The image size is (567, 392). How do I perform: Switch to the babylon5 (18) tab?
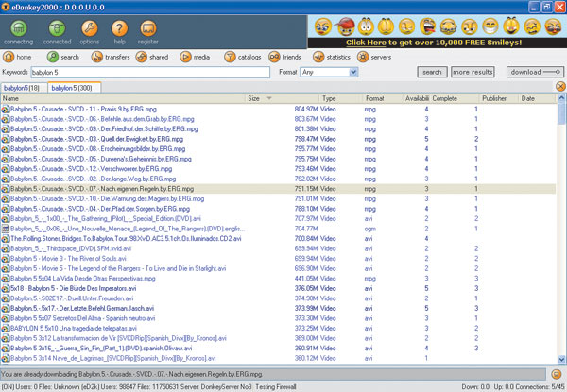click(23, 88)
